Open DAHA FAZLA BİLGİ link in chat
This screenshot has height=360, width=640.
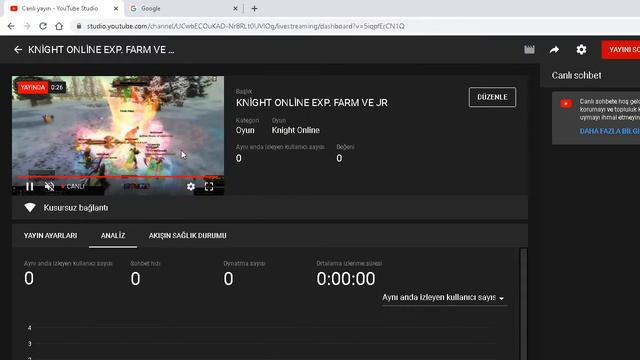(609, 131)
